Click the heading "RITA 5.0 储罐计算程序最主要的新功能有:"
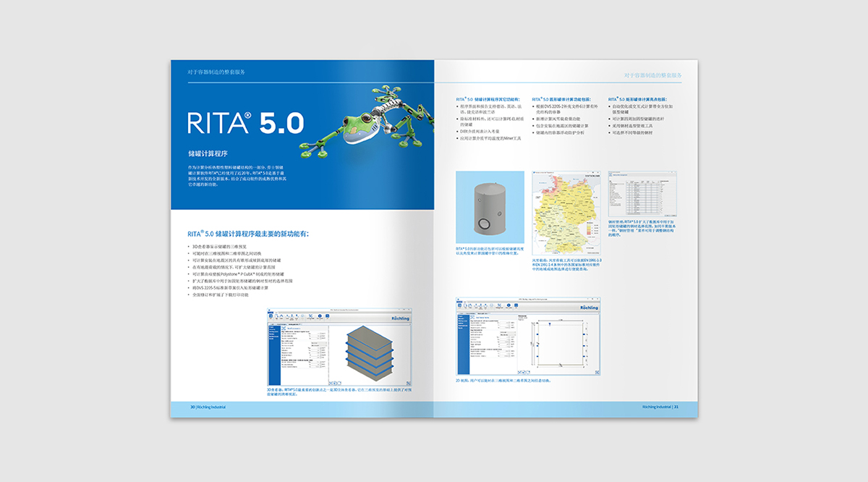Screen dimensions: 868x482 (x=248, y=234)
